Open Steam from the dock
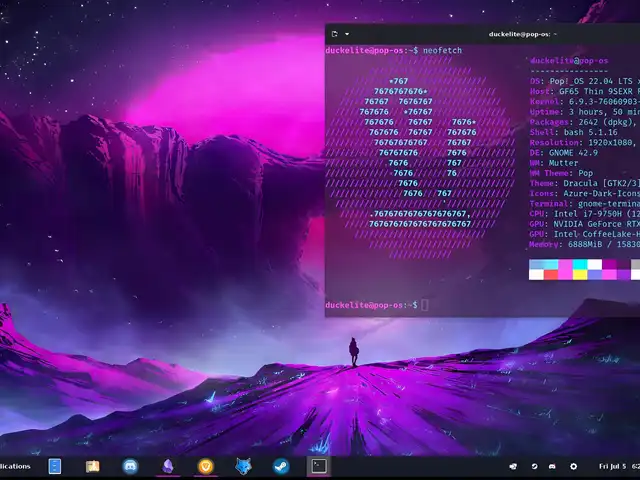The width and height of the screenshot is (640, 480). [281, 466]
